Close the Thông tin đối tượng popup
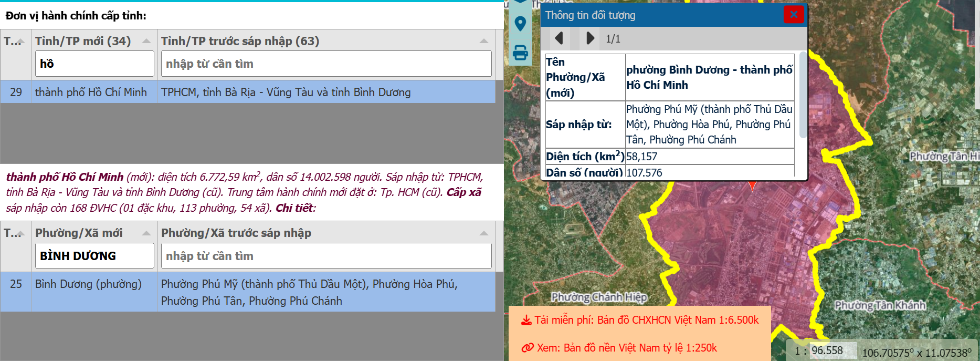980x361 pixels. click(x=793, y=15)
